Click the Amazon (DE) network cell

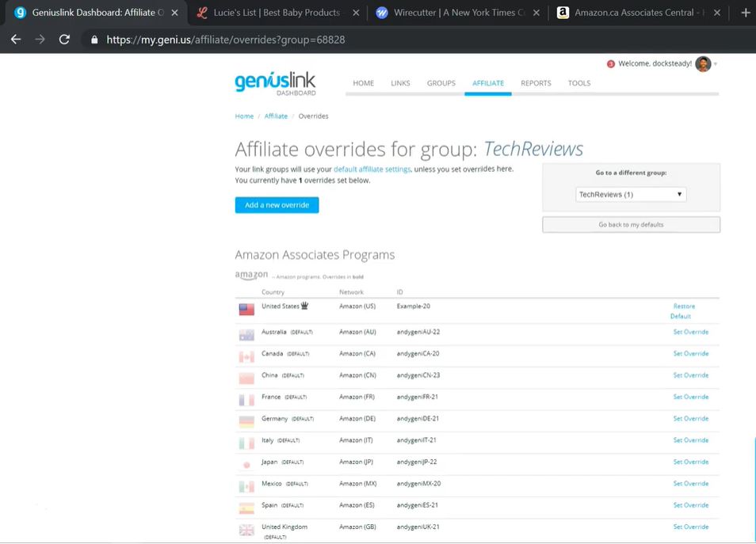point(357,419)
